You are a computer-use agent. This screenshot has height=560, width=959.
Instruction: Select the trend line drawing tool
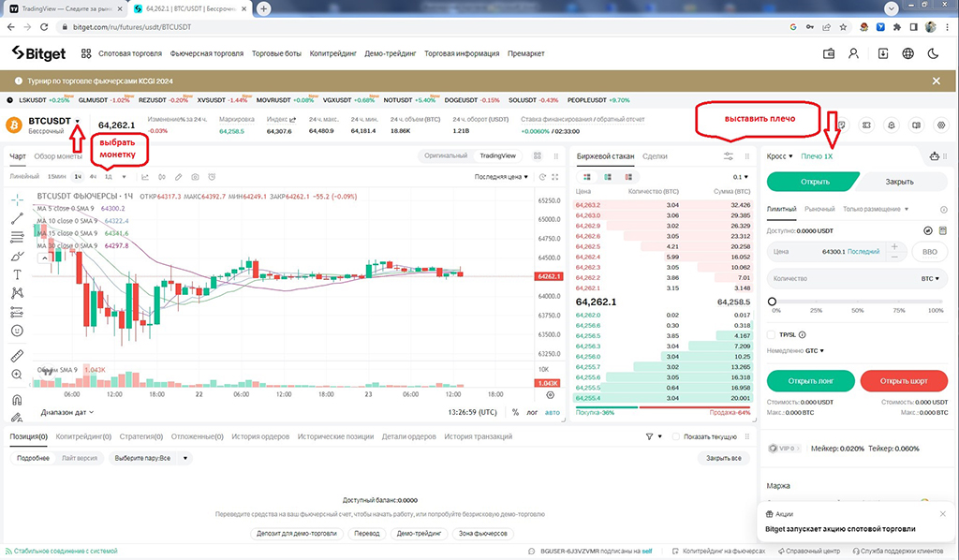pos(17,219)
